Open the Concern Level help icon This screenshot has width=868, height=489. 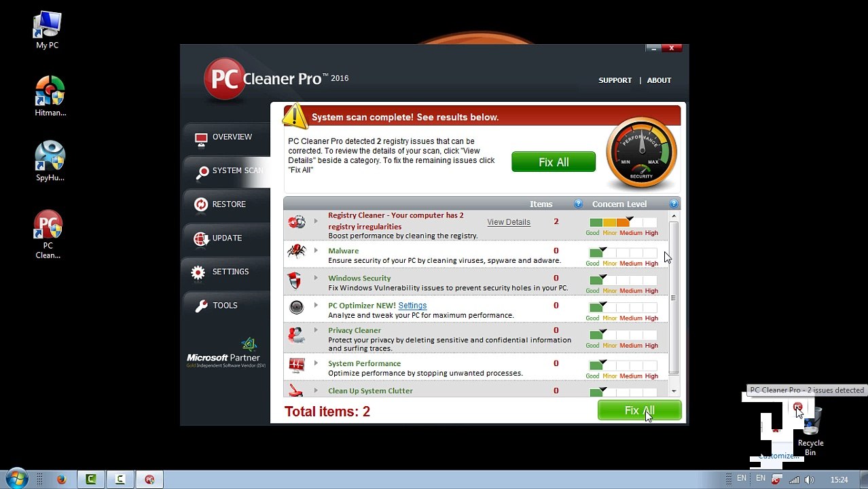tap(674, 204)
